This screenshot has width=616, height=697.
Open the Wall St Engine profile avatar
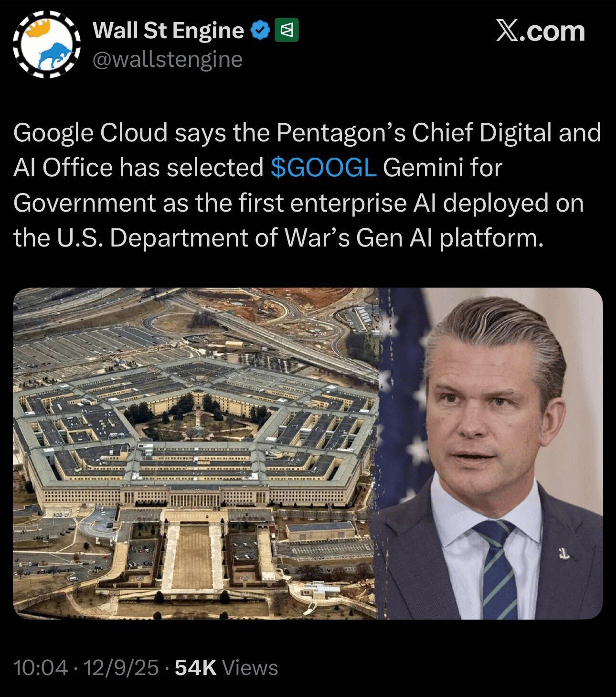coord(46,45)
